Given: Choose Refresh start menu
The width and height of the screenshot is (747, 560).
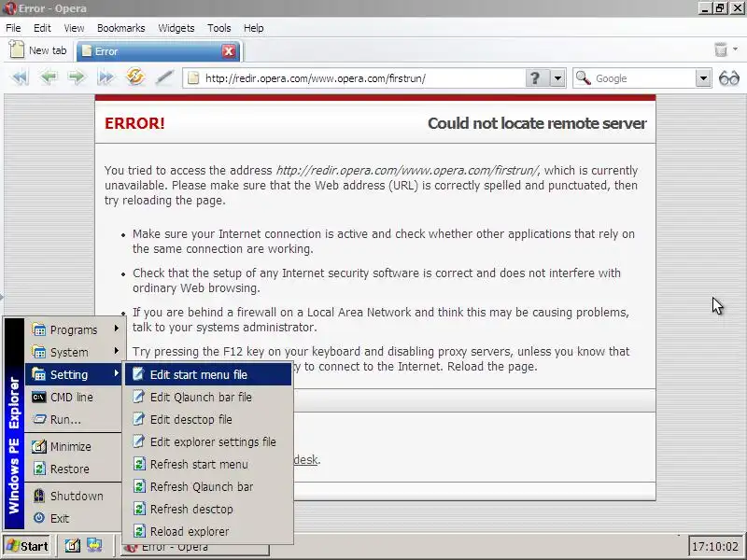Looking at the screenshot, I should (208, 464).
